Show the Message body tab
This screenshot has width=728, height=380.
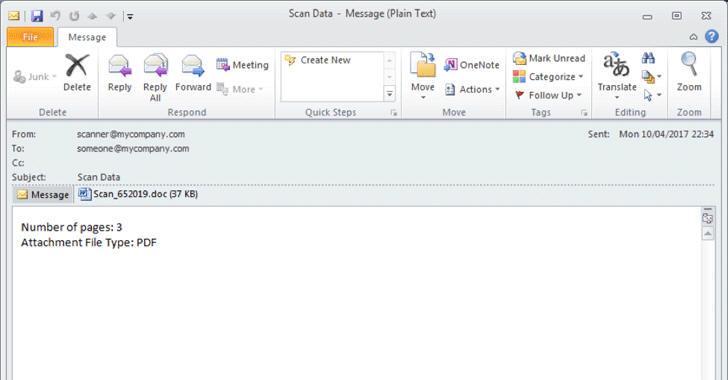[43, 195]
